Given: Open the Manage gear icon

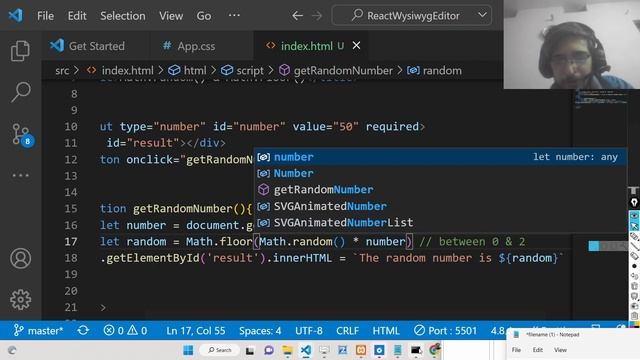Looking at the screenshot, I should (x=20, y=300).
